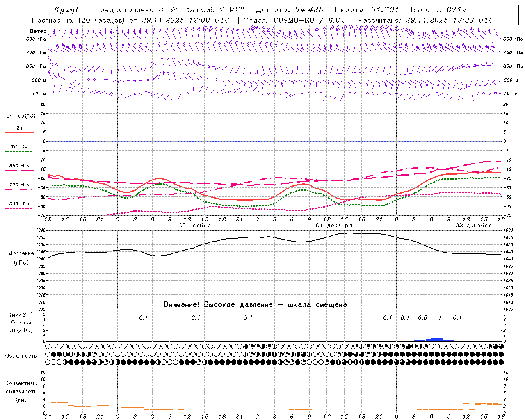Select the Тем-ра(°C) temperature axis title
Screen dimensions: 525x420
[19, 116]
